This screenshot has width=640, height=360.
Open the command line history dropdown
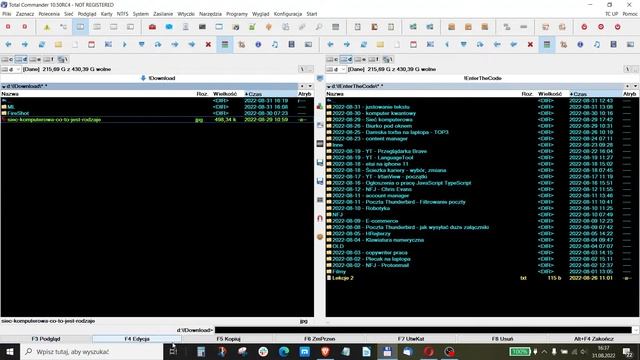[636, 330]
